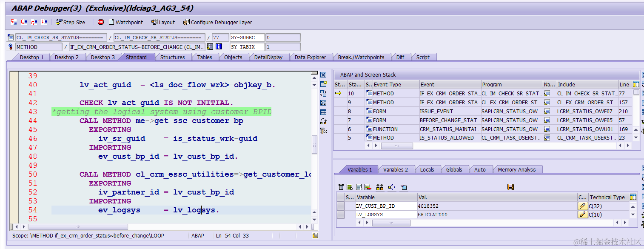Switch to the Globals tab
This screenshot has height=249, width=644.
(x=454, y=169)
